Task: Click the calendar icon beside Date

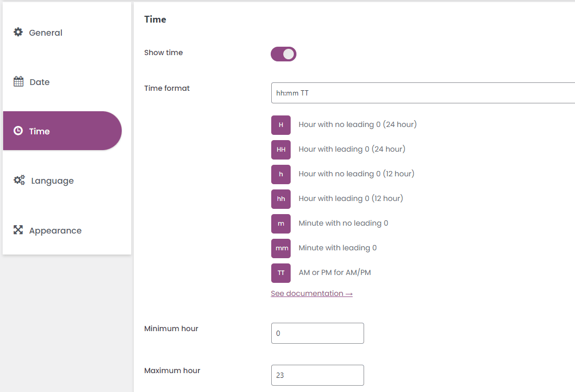Action: (18, 81)
